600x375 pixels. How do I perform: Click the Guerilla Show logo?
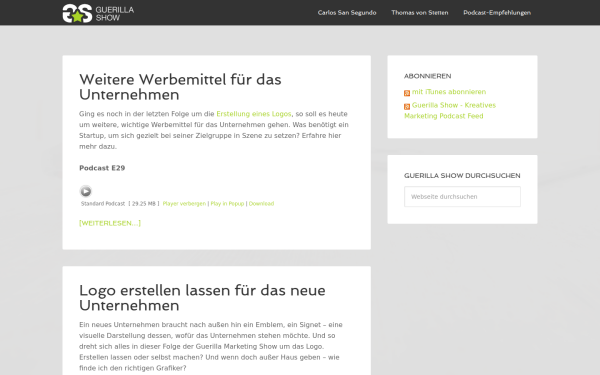point(98,13)
